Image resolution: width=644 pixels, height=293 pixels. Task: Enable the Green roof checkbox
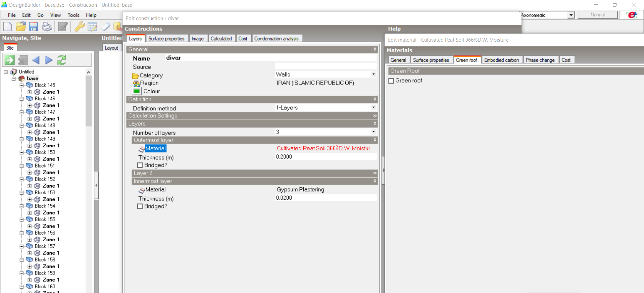[x=391, y=81]
